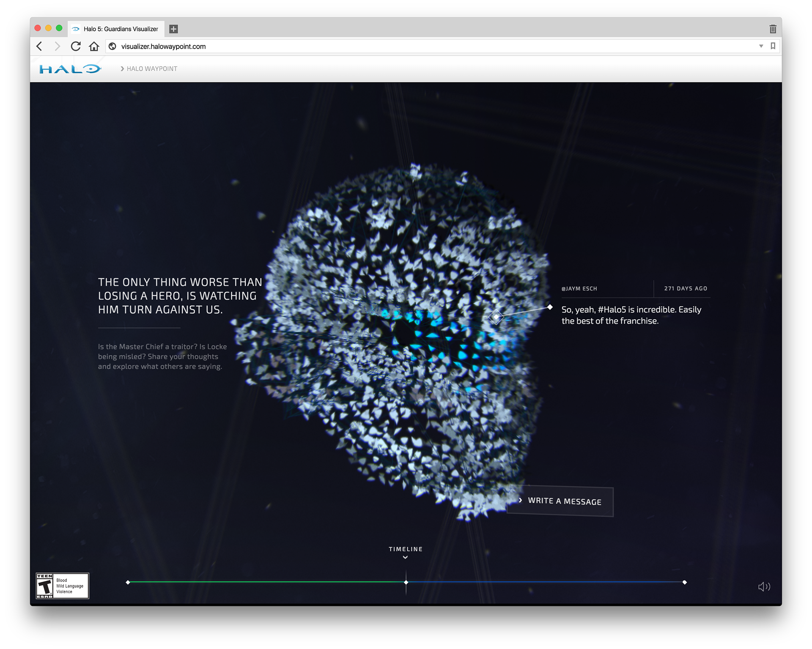Image resolution: width=812 pixels, height=649 pixels.
Task: Click the message callout line's end diamond
Action: 550,307
